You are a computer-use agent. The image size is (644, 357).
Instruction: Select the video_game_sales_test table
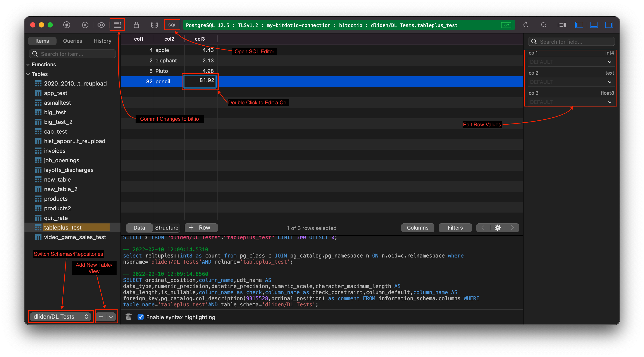pos(75,237)
